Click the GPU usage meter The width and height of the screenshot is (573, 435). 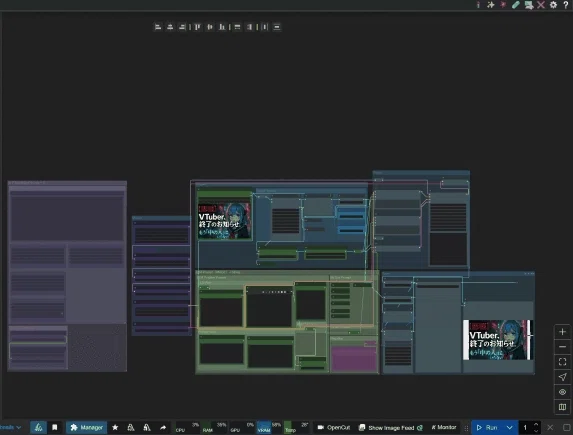coord(242,427)
